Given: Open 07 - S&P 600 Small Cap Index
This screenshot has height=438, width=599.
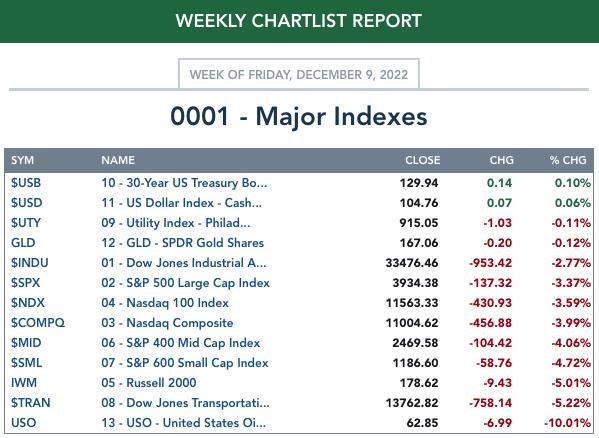Looking at the screenshot, I should (x=185, y=363).
